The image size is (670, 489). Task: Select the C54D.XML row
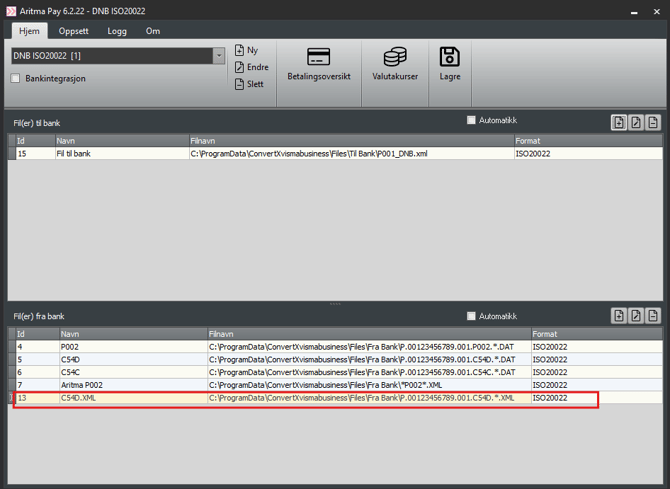click(x=300, y=398)
